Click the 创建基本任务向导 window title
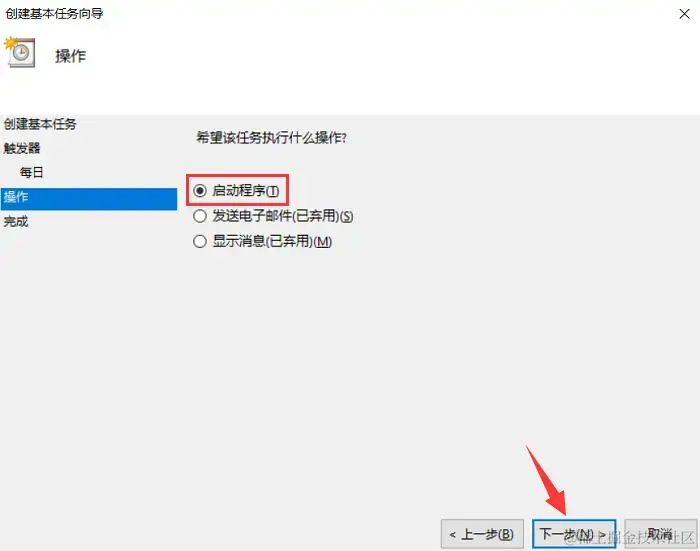 [54, 13]
